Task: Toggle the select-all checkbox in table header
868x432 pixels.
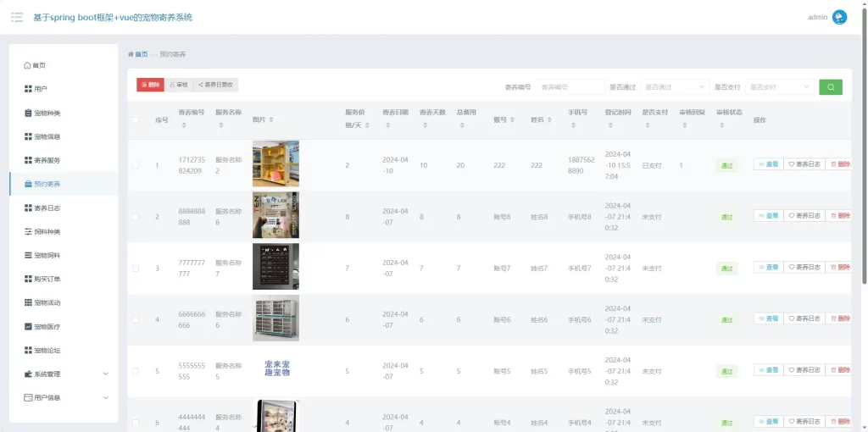Action: (x=136, y=120)
